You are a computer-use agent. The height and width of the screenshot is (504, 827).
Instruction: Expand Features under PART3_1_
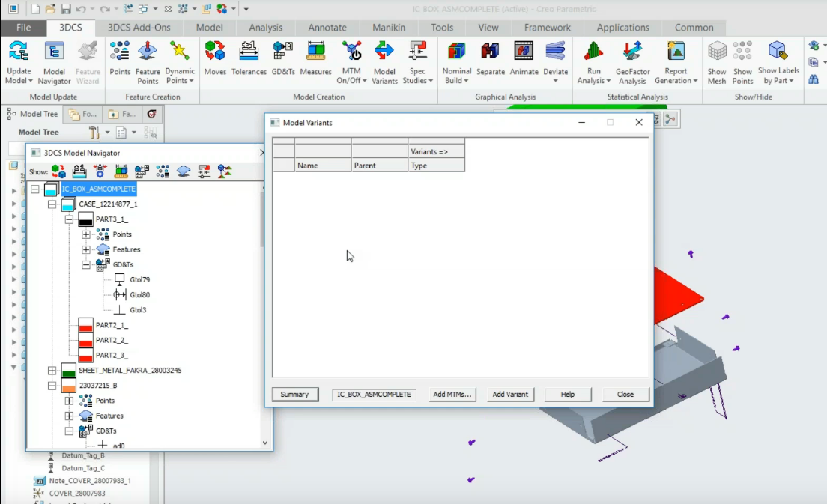(86, 249)
